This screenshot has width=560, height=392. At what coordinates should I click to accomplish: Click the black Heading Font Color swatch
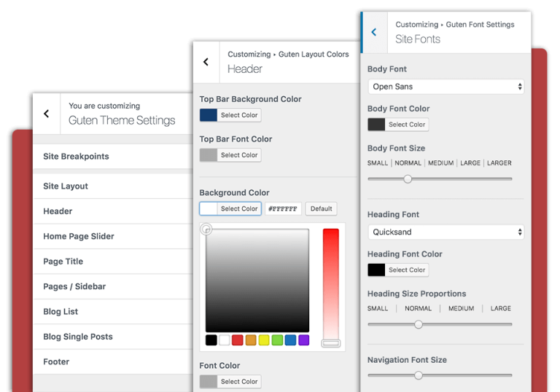376,270
